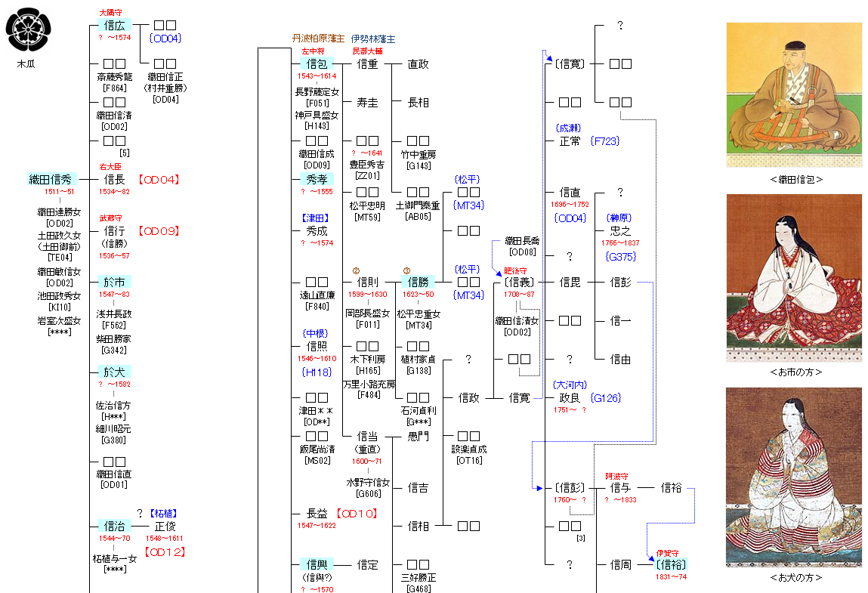
Task: Select the highlighted name 信興
Action: [x=317, y=565]
